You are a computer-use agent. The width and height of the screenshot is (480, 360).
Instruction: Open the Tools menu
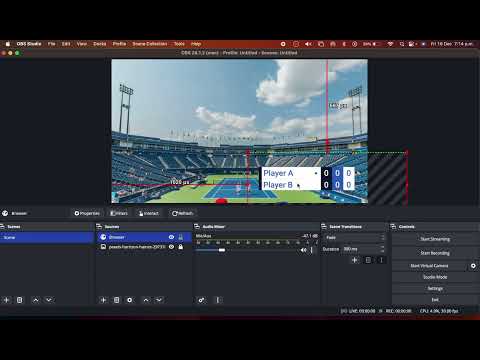coord(179,44)
